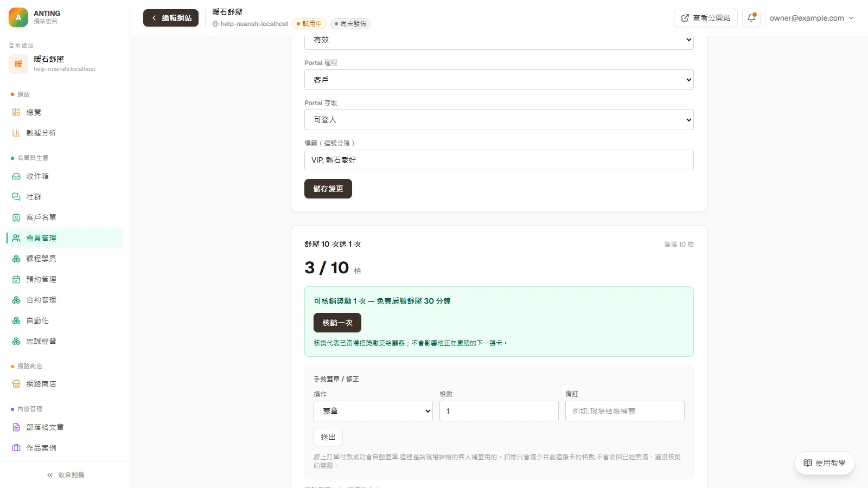Open the notification bell
The height and width of the screenshot is (488, 868).
[751, 18]
